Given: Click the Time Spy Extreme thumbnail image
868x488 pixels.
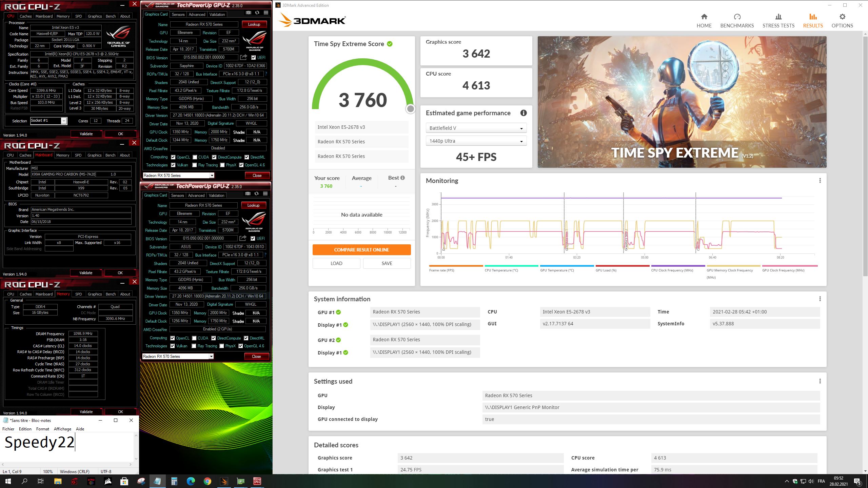Looking at the screenshot, I should point(682,102).
